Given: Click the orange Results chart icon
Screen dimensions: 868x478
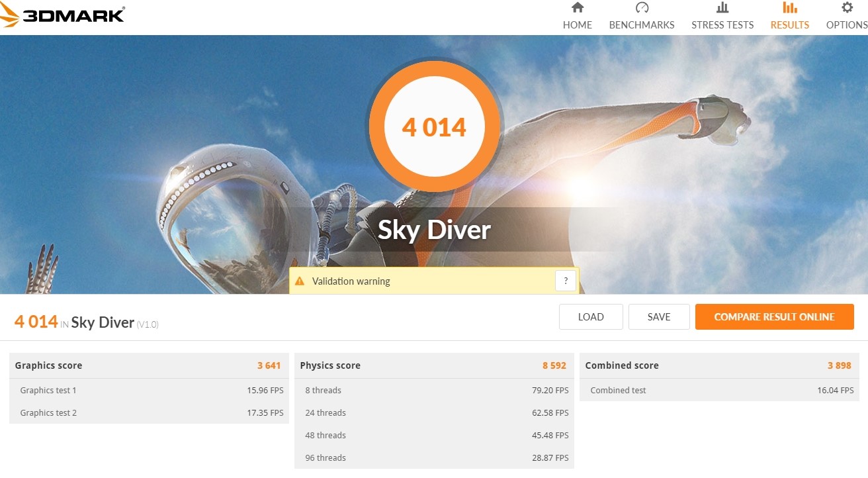Looking at the screenshot, I should pos(790,8).
